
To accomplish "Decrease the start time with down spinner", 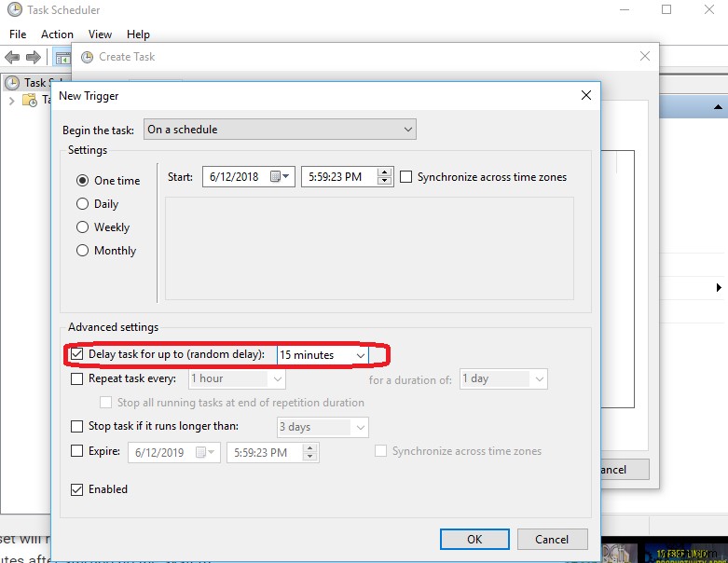I will click(384, 181).
